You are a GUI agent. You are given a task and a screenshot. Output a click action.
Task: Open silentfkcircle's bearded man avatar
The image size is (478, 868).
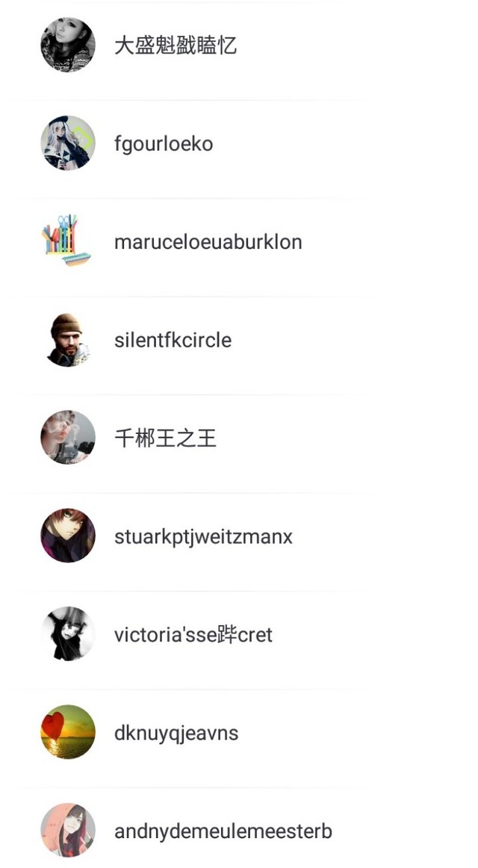(x=68, y=339)
